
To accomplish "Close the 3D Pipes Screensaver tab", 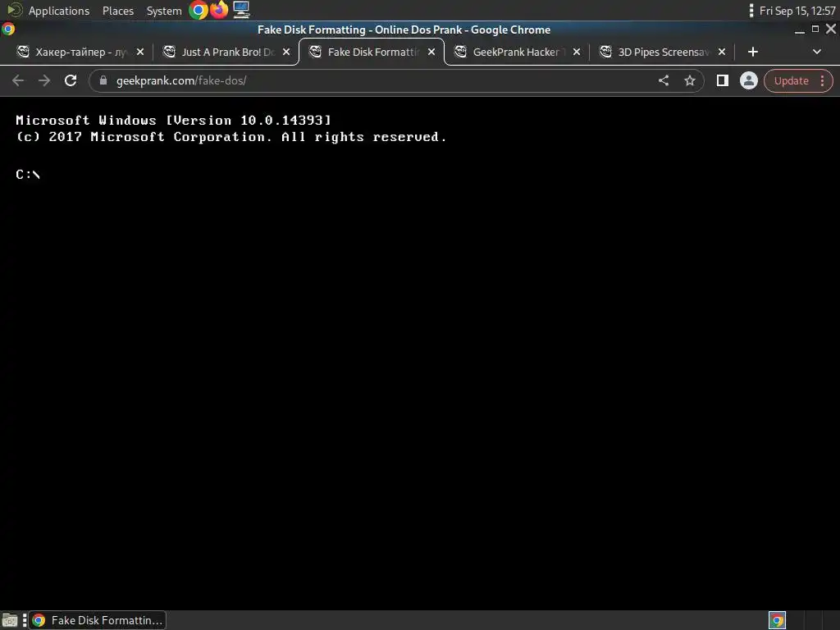I will click(x=722, y=52).
